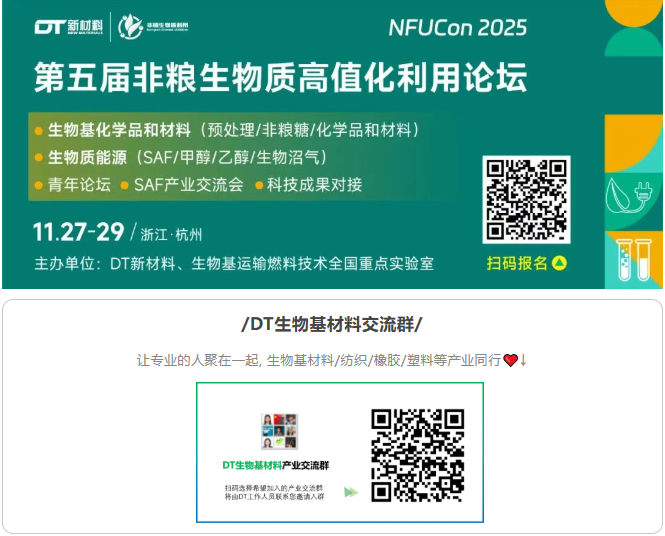Click the NFUCon 2025 title

(x=458, y=28)
